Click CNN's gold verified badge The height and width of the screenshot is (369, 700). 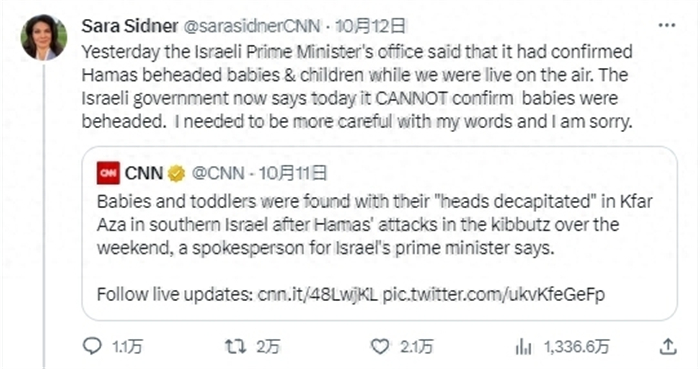(x=176, y=173)
